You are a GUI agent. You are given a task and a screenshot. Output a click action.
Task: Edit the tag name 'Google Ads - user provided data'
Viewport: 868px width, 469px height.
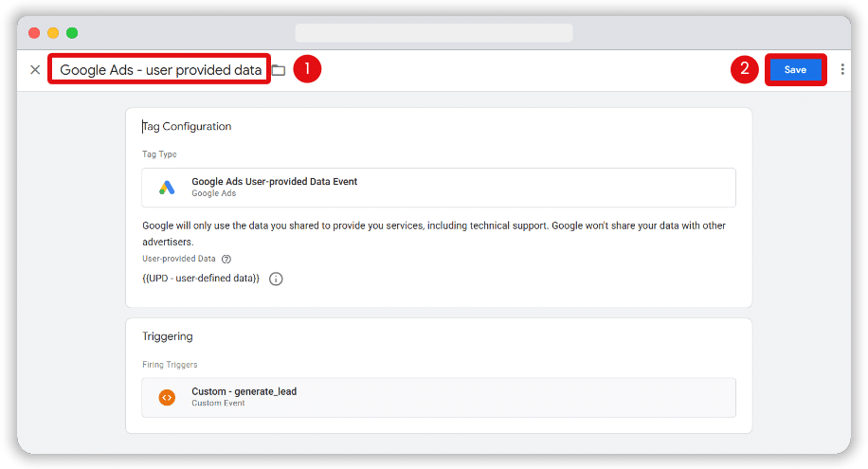coord(160,70)
